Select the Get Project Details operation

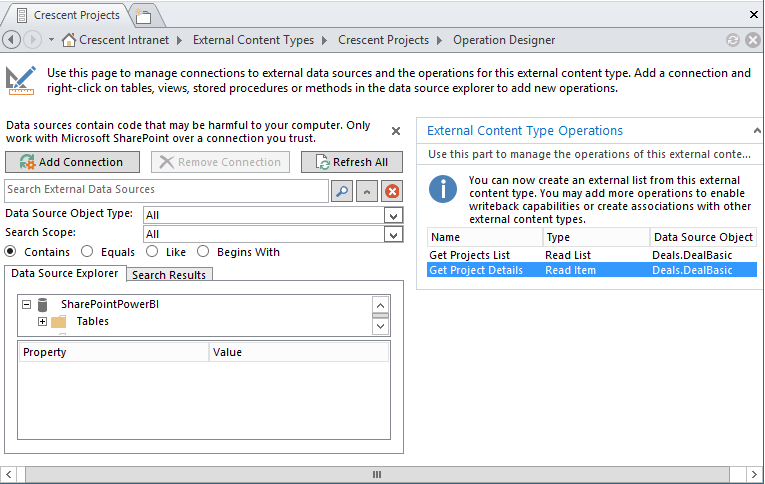click(x=592, y=270)
